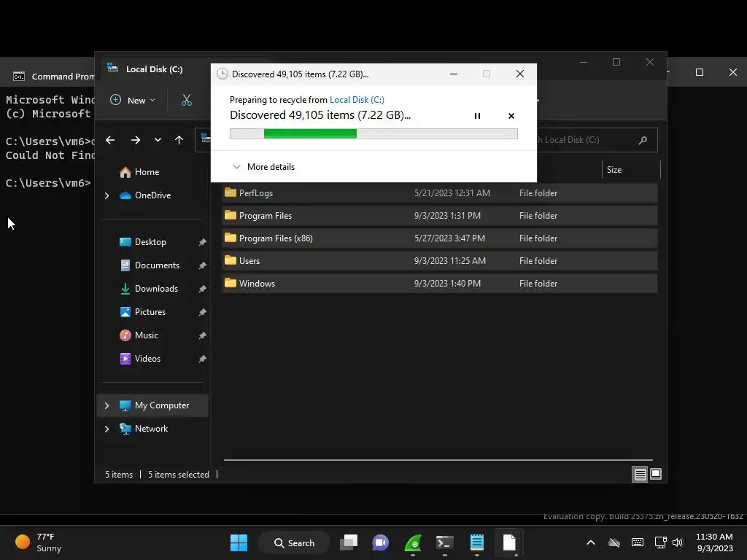Click the pin icon next to Videos
Viewport: 747px width, 560px height.
203,359
